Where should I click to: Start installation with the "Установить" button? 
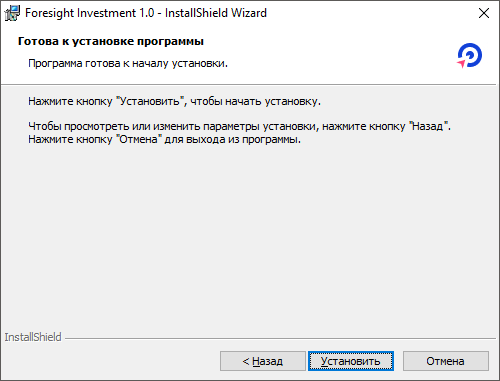[351, 361]
